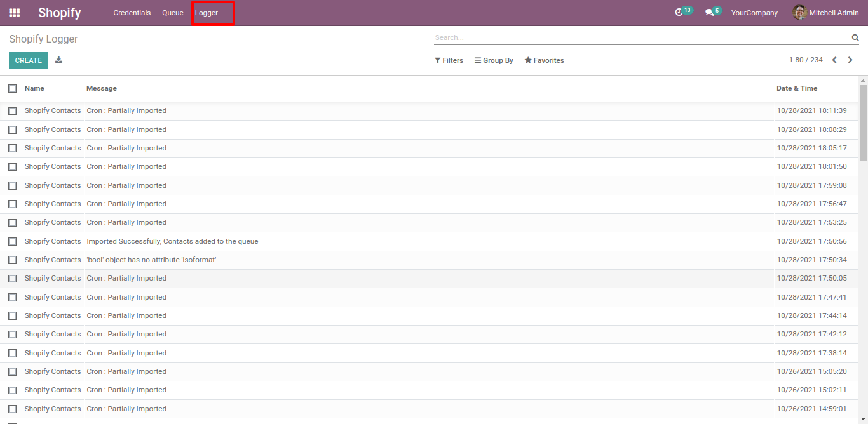Image resolution: width=868 pixels, height=424 pixels.
Task: Check the row dated 10/26/2021 15:05:20
Action: click(x=12, y=372)
